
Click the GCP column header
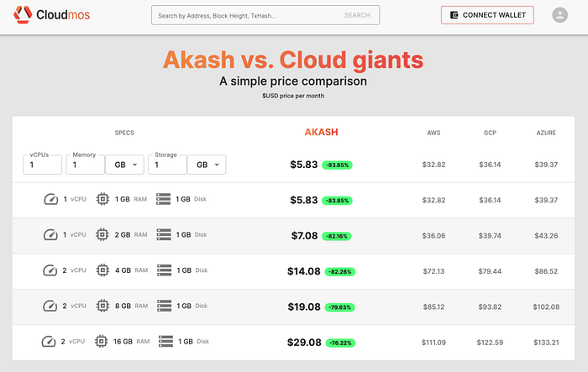pos(490,133)
